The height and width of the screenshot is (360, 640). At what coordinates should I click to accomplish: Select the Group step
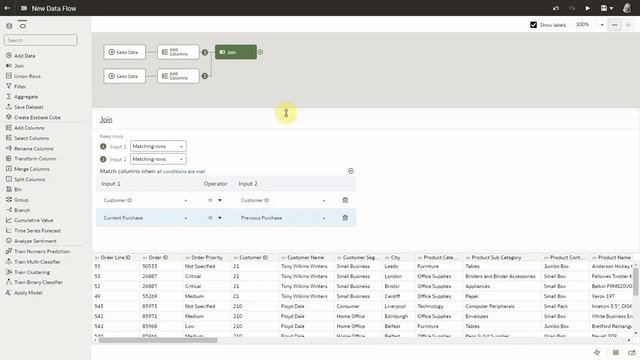[17, 200]
